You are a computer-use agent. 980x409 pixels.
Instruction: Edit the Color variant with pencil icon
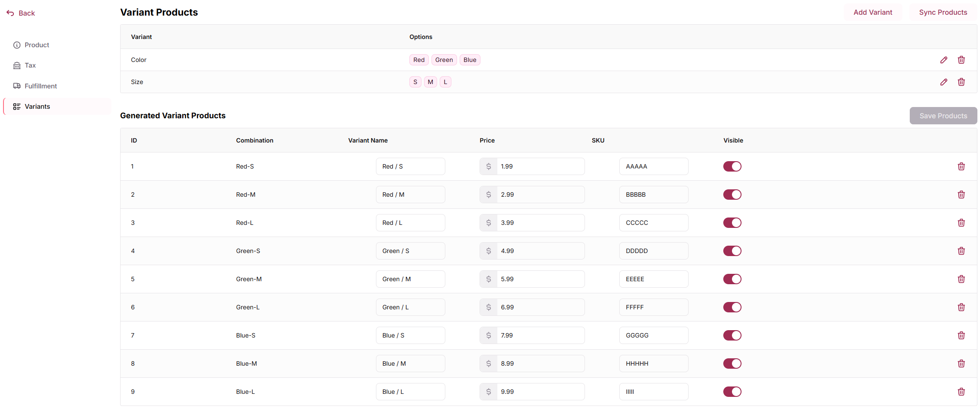coord(944,60)
